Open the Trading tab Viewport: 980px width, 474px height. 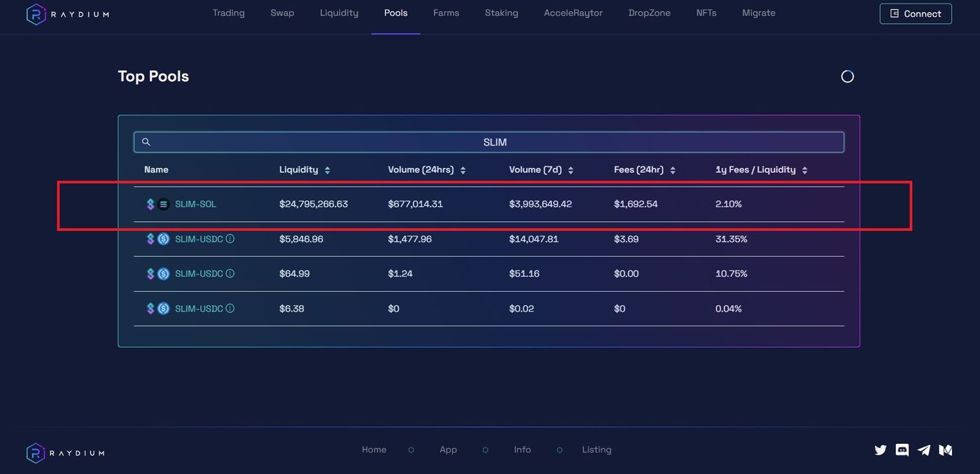pos(229,13)
